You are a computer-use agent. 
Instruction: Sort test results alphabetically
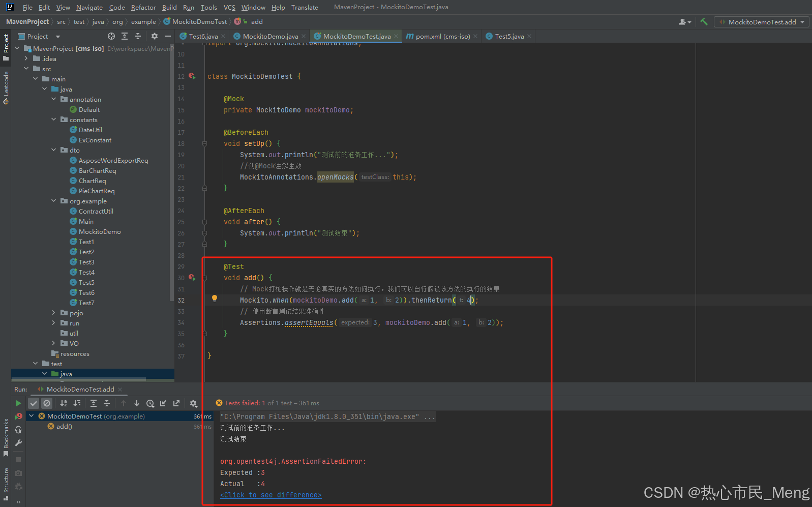[64, 403]
